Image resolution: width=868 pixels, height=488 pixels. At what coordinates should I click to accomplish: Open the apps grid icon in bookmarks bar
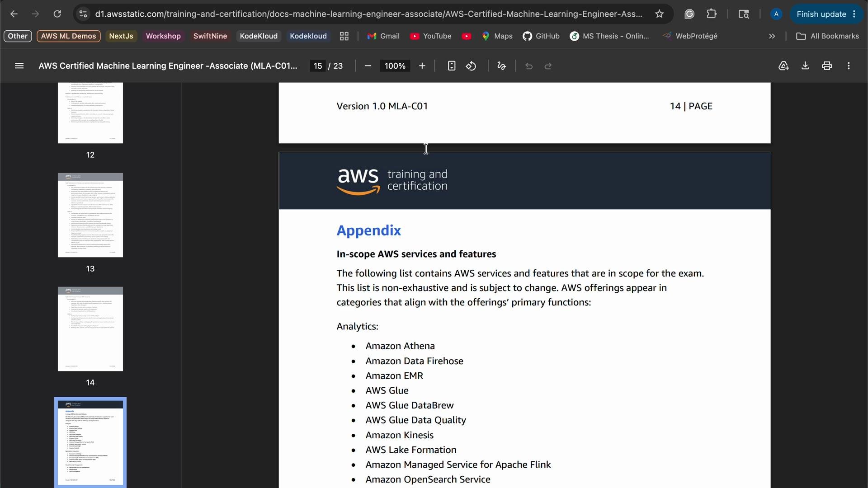(x=344, y=36)
